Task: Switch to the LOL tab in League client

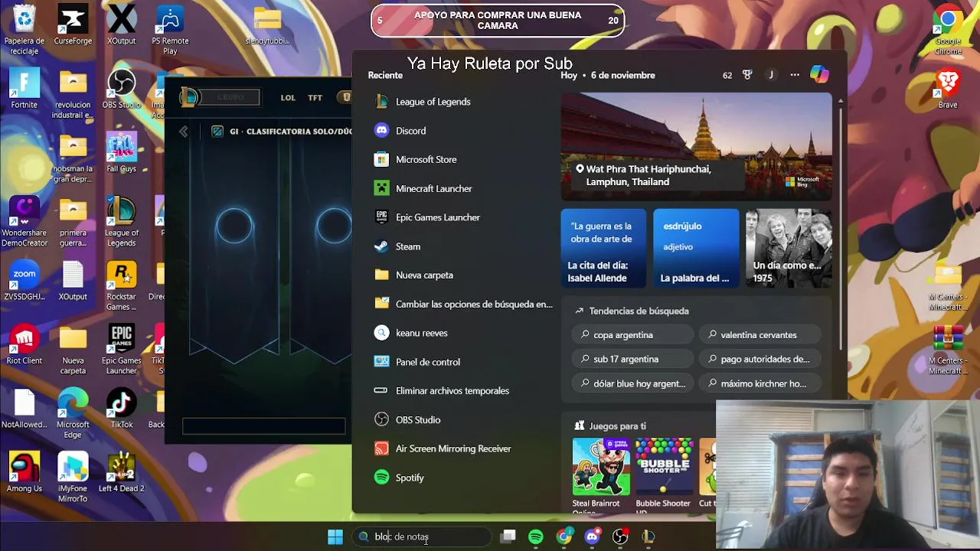Action: pos(288,98)
